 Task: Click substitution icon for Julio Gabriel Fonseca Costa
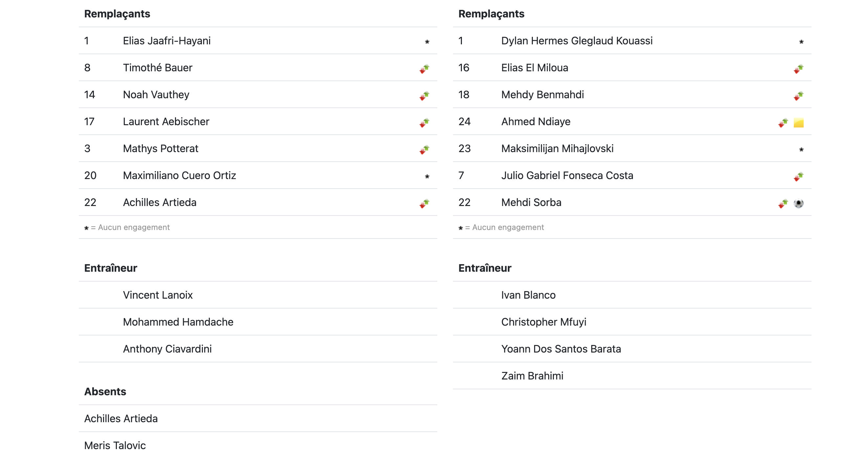pos(798,176)
